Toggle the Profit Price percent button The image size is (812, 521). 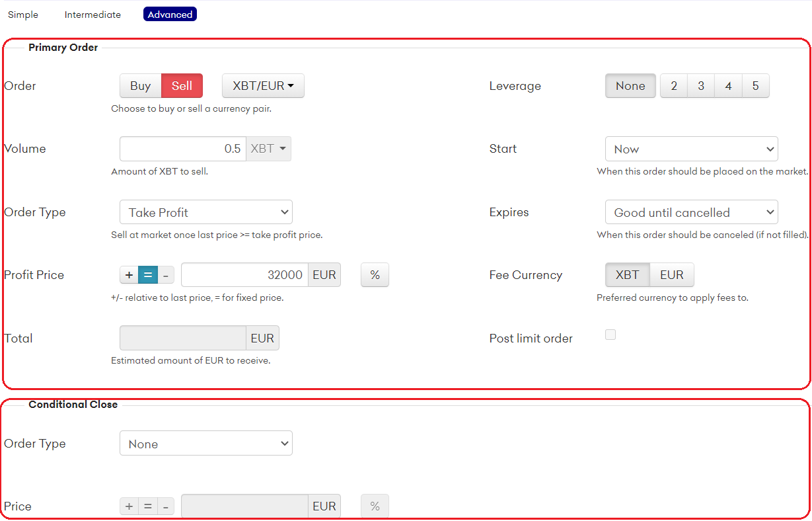click(375, 275)
